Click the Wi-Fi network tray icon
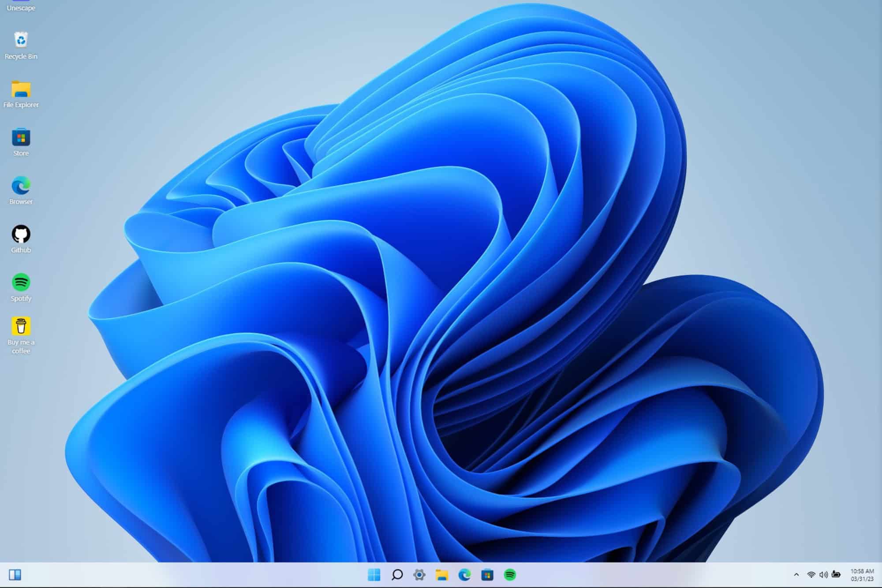Screen dimensions: 882x588 pyautogui.click(x=811, y=575)
